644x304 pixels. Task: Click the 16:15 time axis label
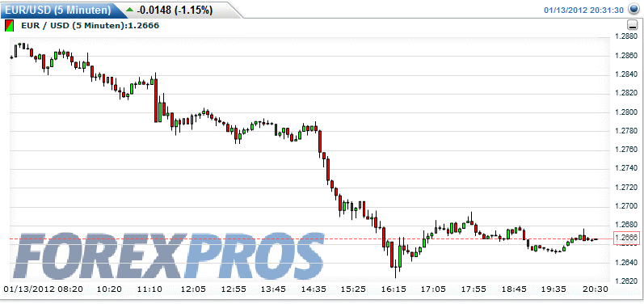tap(394, 289)
